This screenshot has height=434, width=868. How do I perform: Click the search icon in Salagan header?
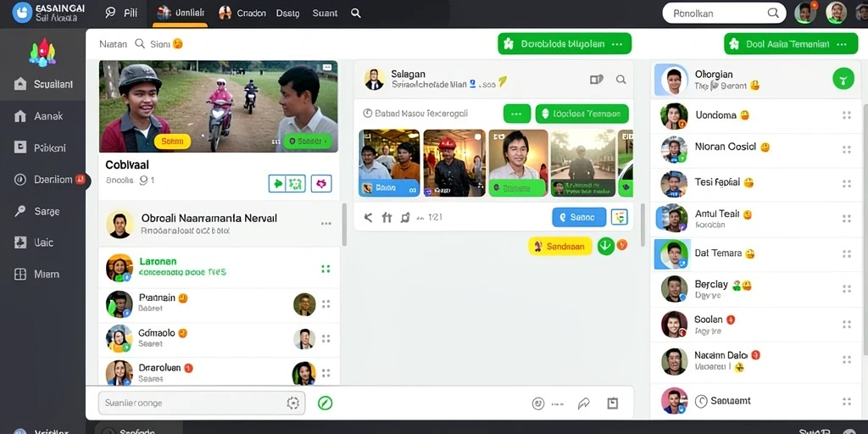621,80
